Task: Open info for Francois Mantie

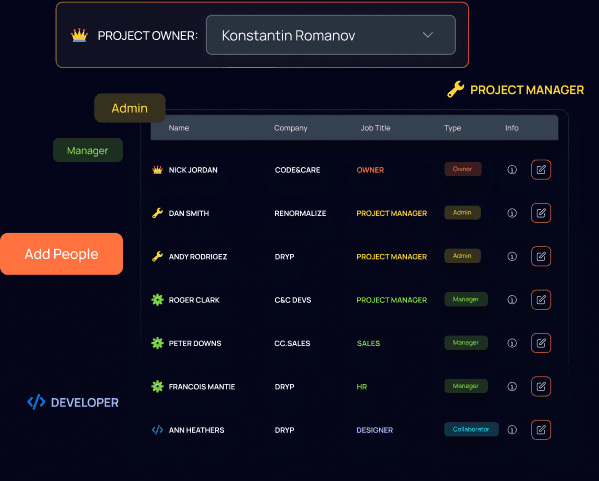Action: pyautogui.click(x=512, y=386)
